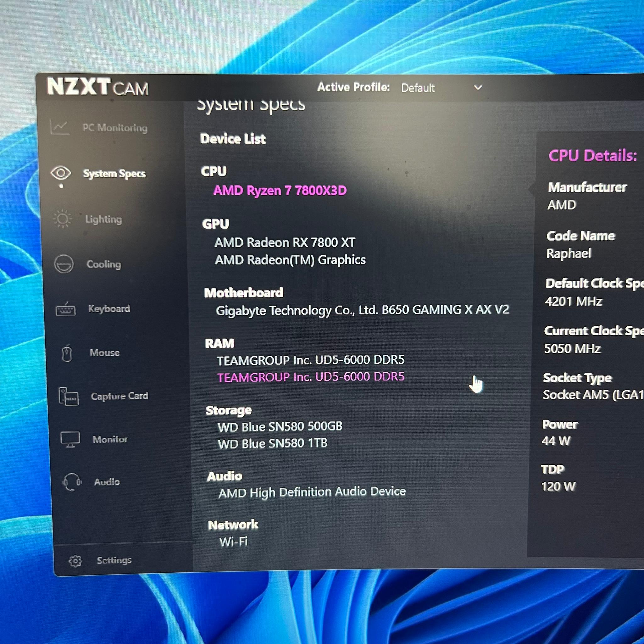Select AMD Radeon RX 7800 XT device

pyautogui.click(x=285, y=242)
